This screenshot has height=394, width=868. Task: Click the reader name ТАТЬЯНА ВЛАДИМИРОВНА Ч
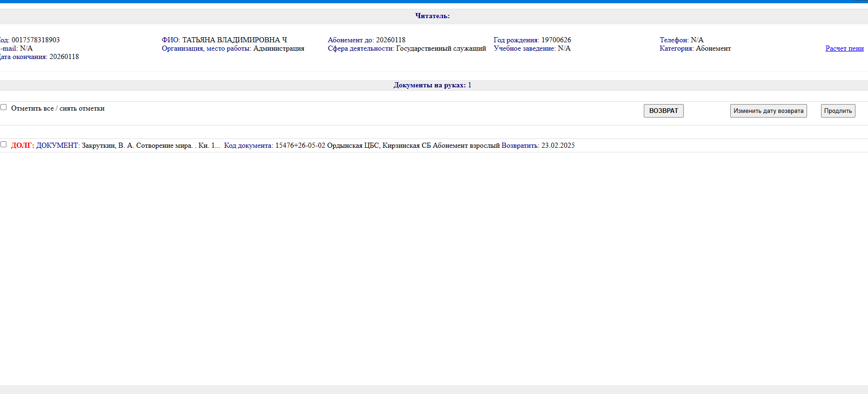pyautogui.click(x=234, y=40)
